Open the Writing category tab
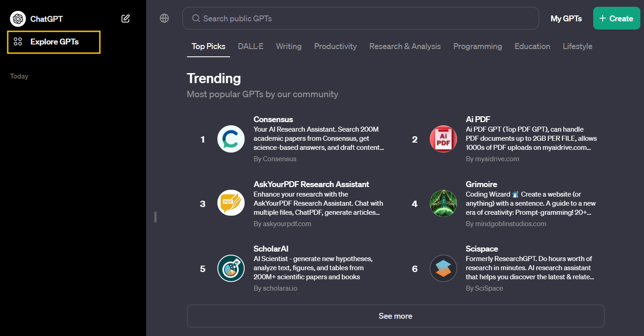 click(289, 46)
